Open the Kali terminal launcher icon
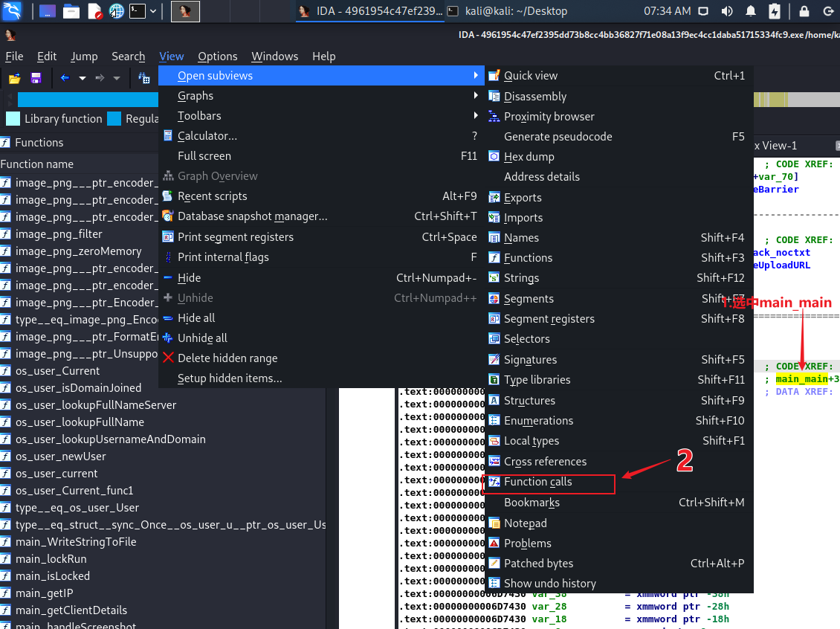840x629 pixels. click(x=137, y=11)
